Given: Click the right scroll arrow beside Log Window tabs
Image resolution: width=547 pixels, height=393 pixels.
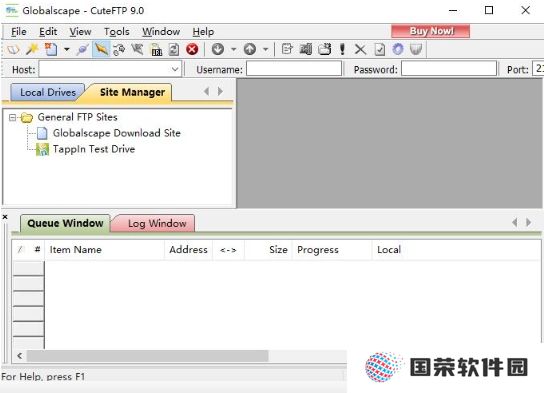Looking at the screenshot, I should click(528, 222).
